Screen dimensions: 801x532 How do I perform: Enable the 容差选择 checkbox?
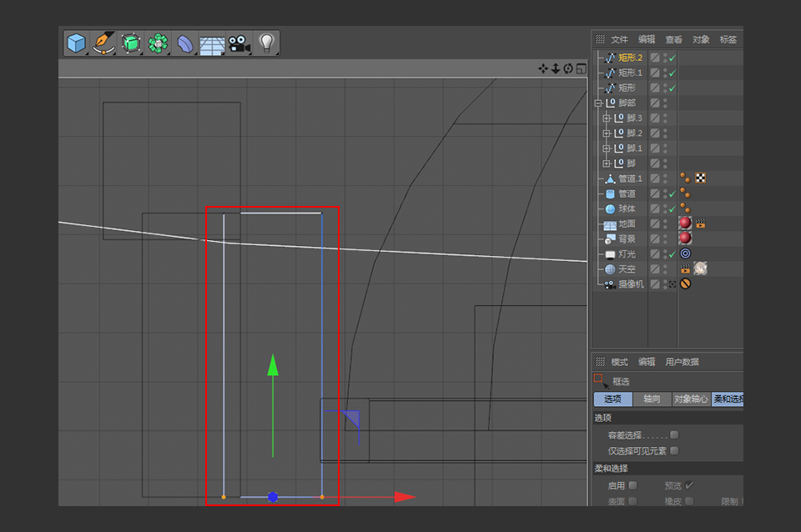tap(674, 434)
